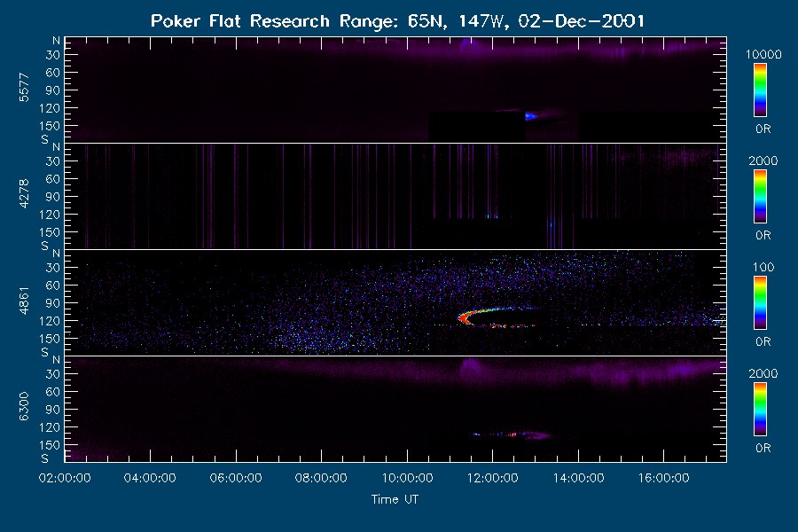The image size is (798, 532).
Task: Click the 0R label under the 6300 color bar
Action: pyautogui.click(x=763, y=448)
